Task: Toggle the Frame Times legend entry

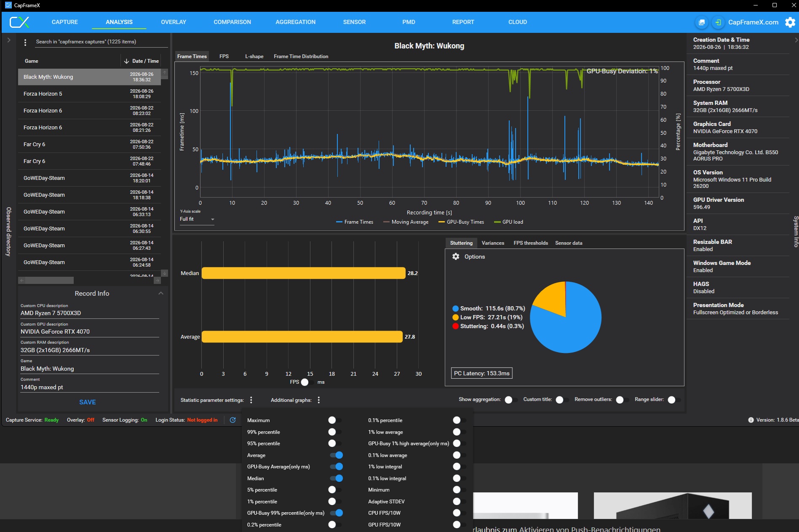Action: point(355,222)
